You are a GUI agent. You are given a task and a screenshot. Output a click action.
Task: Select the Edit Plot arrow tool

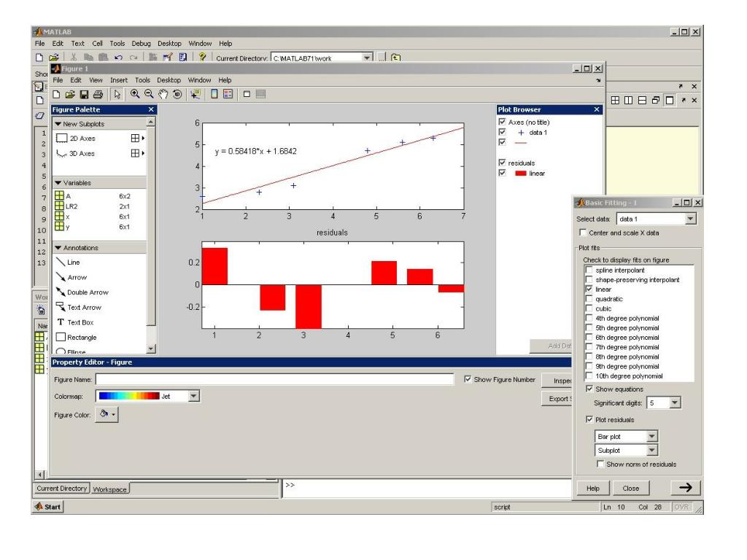tap(117, 94)
